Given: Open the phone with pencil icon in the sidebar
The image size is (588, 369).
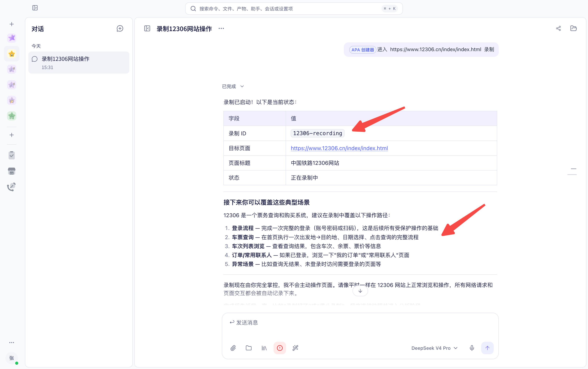Looking at the screenshot, I should (11, 187).
